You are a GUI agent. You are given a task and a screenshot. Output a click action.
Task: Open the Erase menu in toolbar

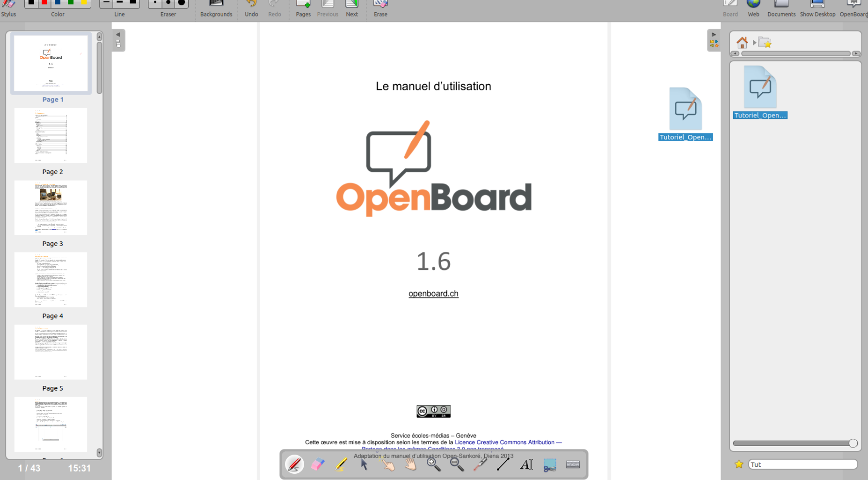pos(380,8)
